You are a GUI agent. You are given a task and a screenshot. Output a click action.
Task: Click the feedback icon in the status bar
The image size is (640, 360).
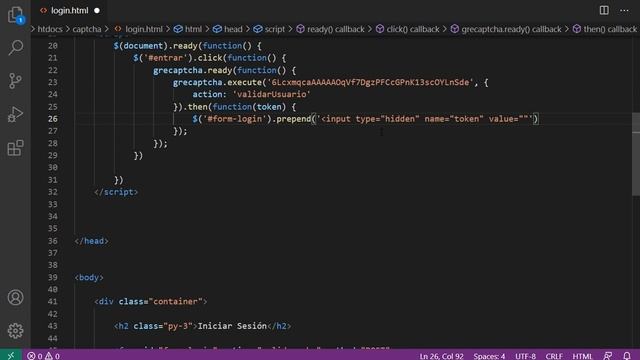(x=608, y=356)
